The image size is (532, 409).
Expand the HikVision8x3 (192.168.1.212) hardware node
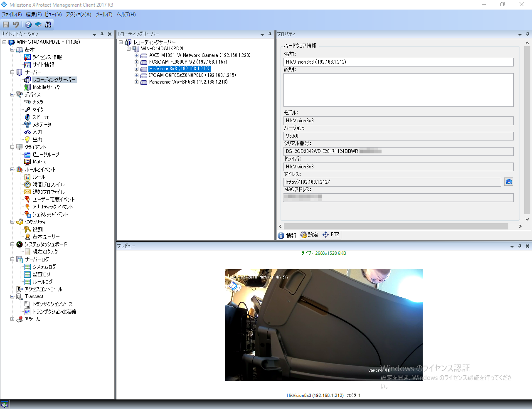(x=136, y=69)
